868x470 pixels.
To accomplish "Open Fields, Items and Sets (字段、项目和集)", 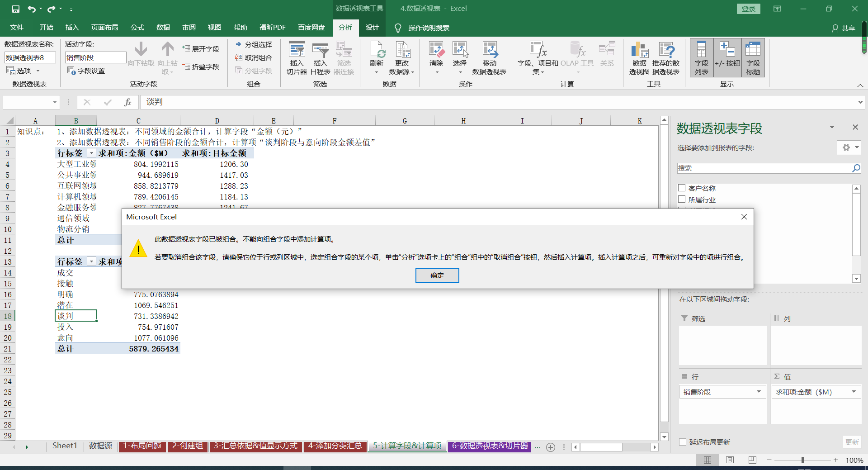I will point(538,58).
